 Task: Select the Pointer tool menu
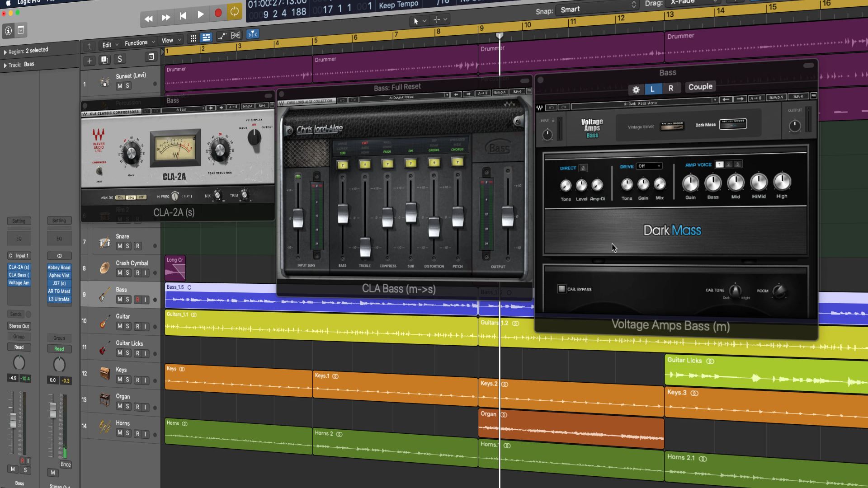[x=419, y=21]
